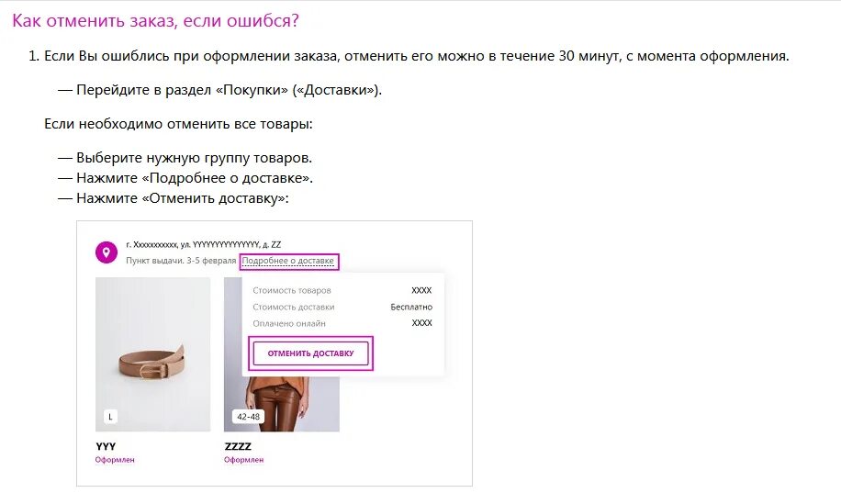841x504 pixels.
Task: Click the heading «Как отменить заказ, если ошибся?»
Action: click(x=155, y=21)
